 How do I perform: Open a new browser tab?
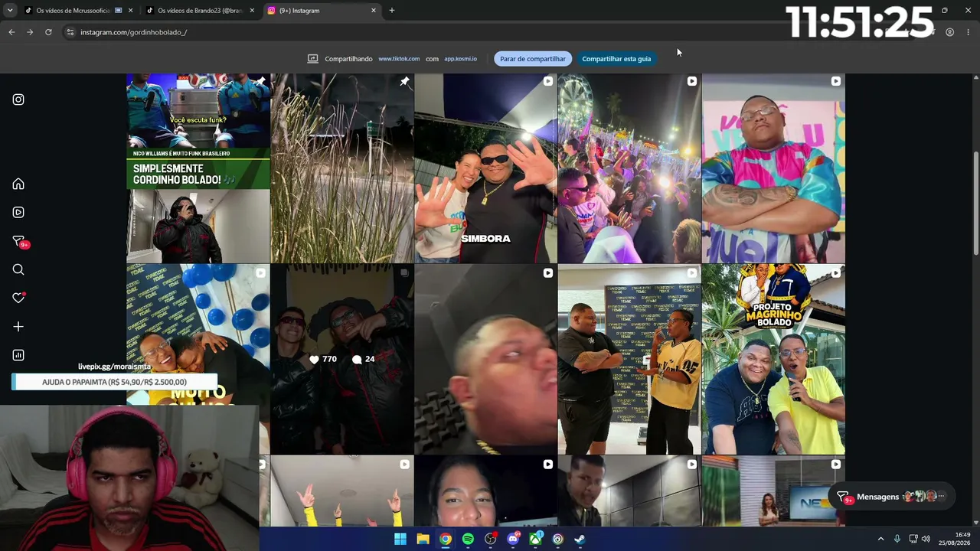coord(391,11)
